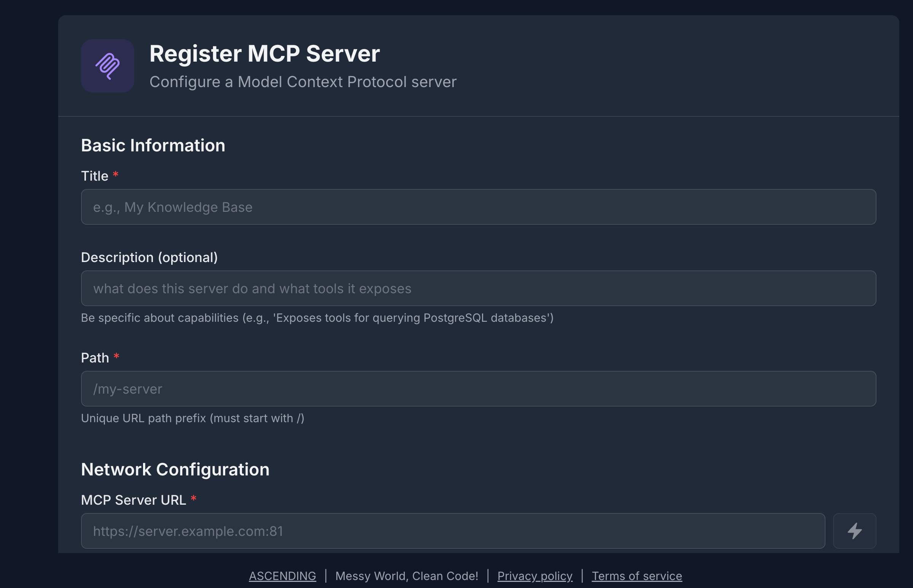
Task: Click the Network Configuration section header
Action: point(175,469)
